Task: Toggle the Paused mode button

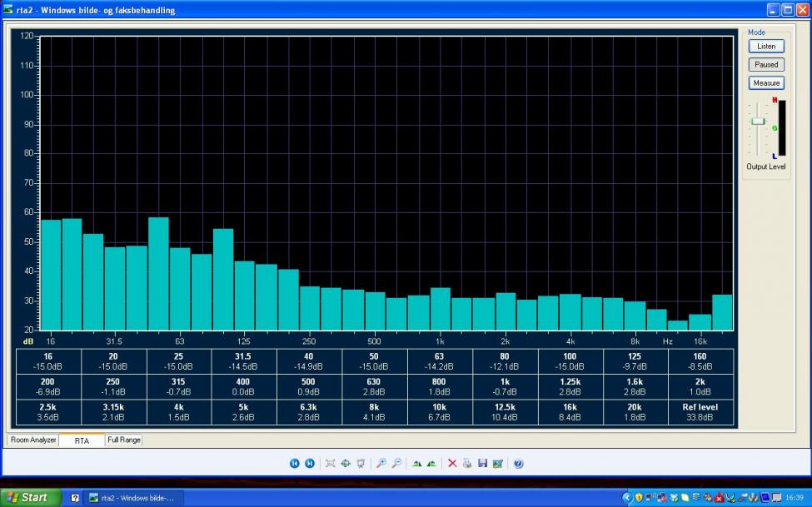Action: tap(765, 65)
